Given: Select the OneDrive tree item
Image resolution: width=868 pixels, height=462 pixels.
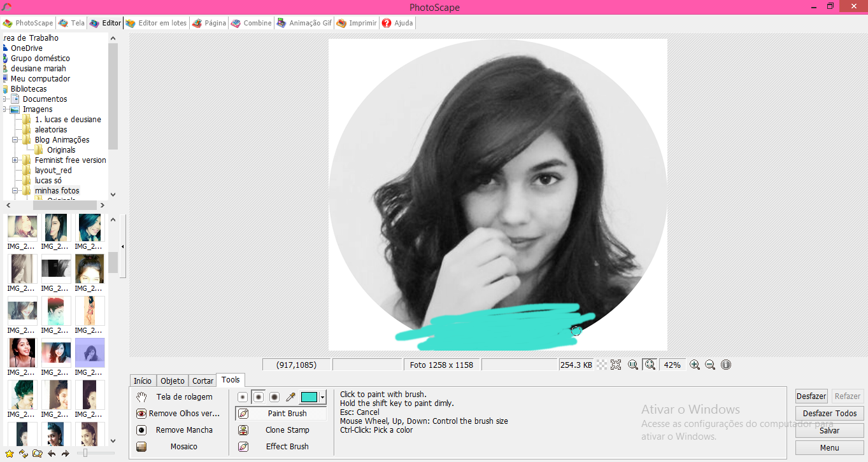Looking at the screenshot, I should pyautogui.click(x=27, y=48).
